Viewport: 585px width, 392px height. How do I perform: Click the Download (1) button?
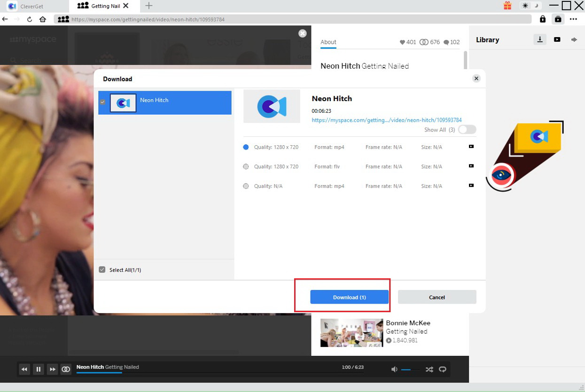(x=349, y=297)
